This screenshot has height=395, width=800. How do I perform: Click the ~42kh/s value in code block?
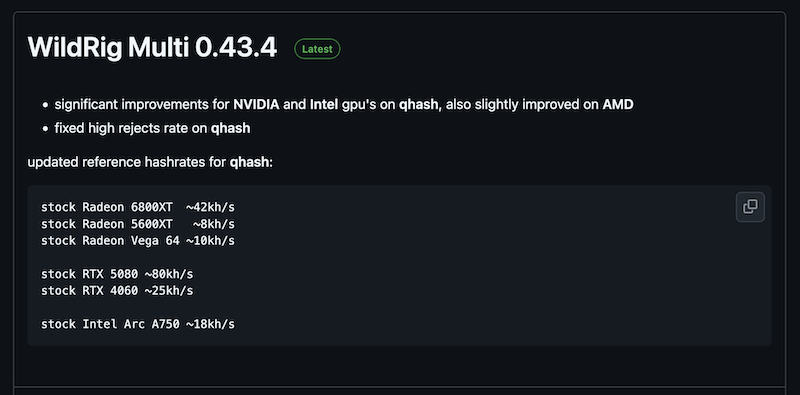(210, 208)
